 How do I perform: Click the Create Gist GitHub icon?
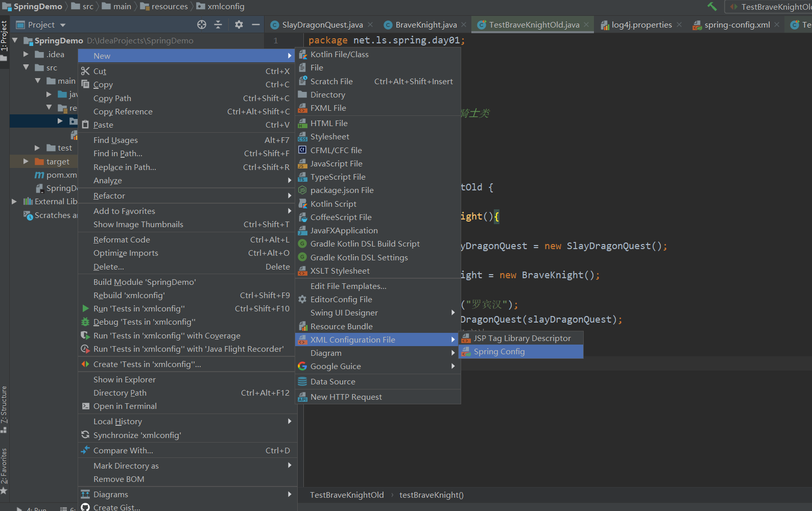click(x=85, y=507)
